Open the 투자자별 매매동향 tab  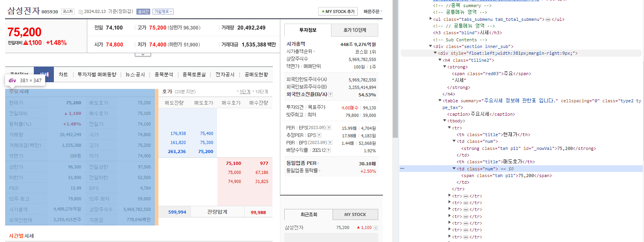[97, 74]
